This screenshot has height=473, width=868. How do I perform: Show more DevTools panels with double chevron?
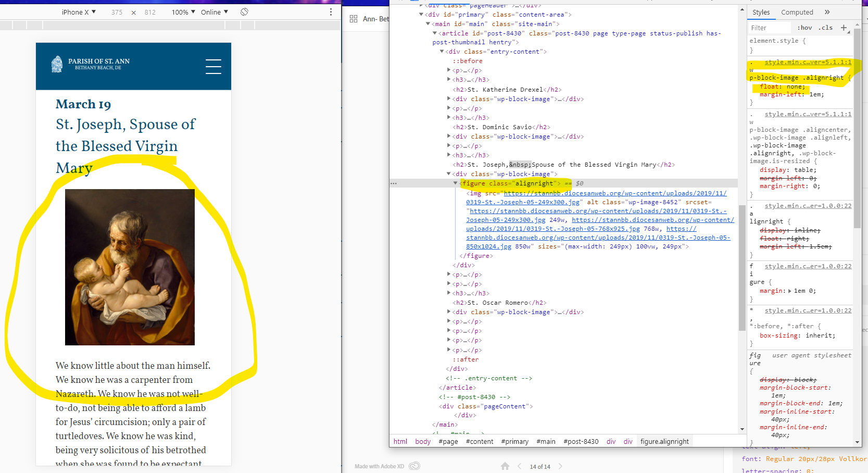pyautogui.click(x=827, y=12)
